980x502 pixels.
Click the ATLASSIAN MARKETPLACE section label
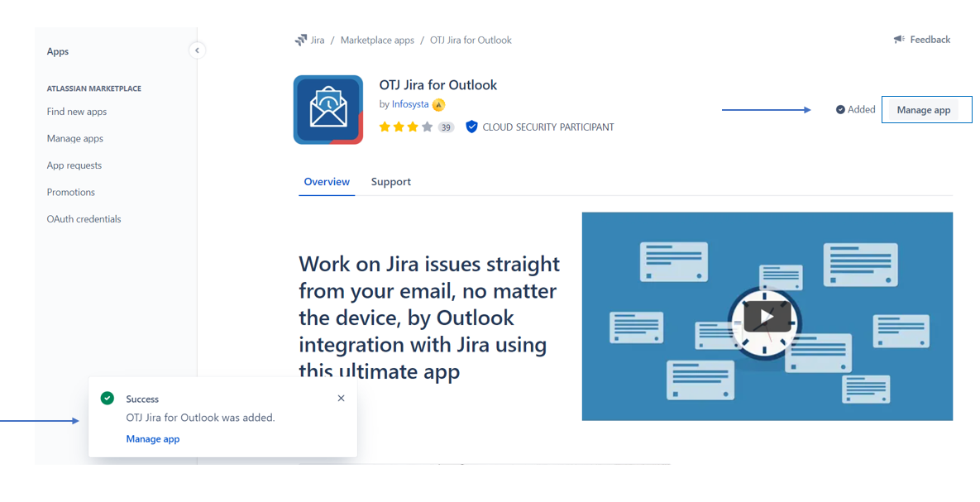93,88
